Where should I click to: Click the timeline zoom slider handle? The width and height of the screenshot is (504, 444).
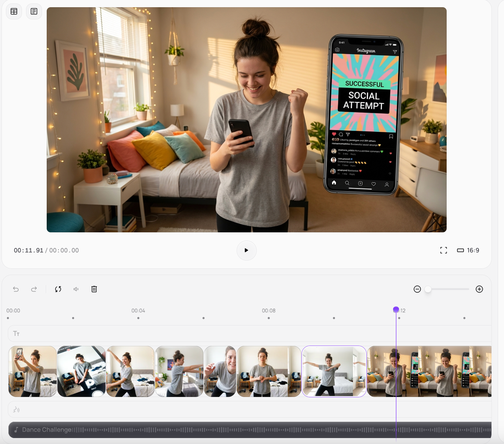428,289
